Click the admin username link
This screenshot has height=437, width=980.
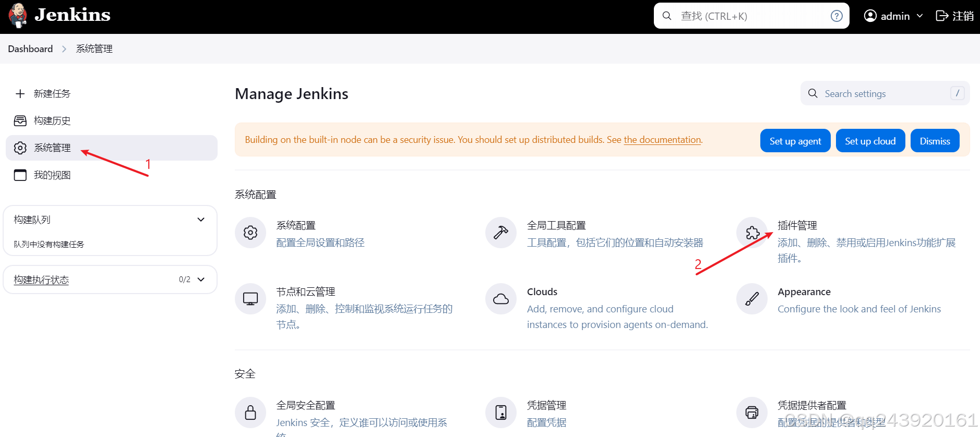click(895, 16)
